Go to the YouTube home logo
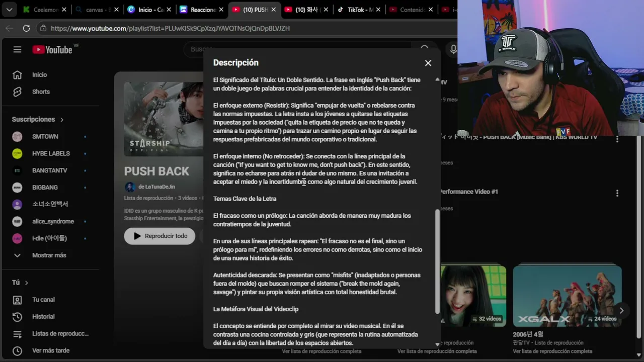Screen dimensions: 644x362 (x=52, y=49)
